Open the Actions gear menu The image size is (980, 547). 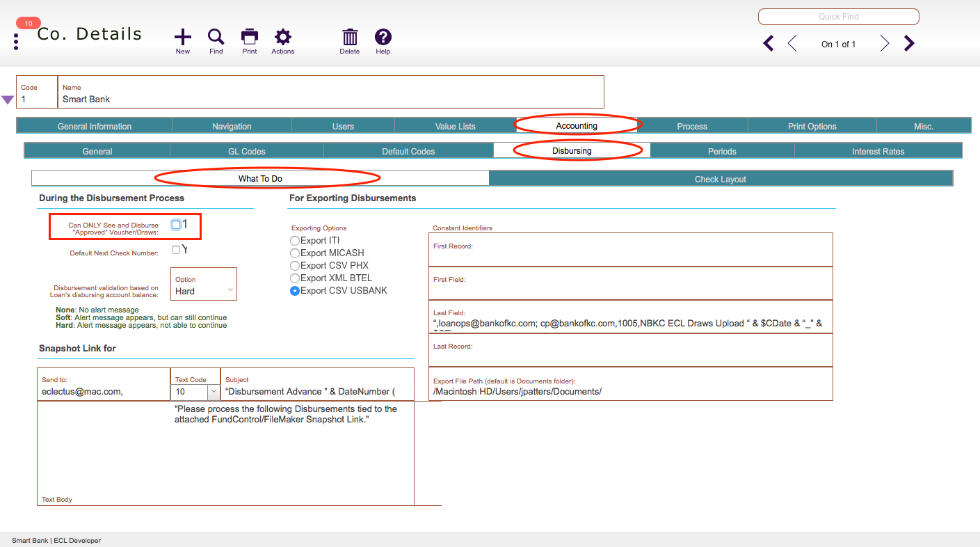click(282, 38)
